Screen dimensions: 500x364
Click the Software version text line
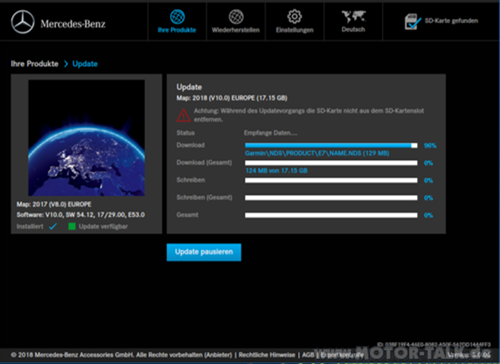pos(81,215)
